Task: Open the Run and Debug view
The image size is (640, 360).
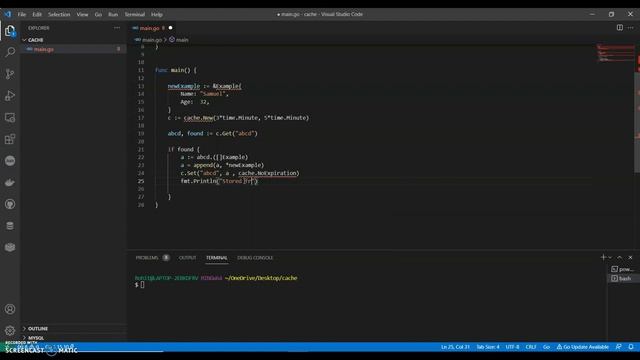Action: click(10, 96)
